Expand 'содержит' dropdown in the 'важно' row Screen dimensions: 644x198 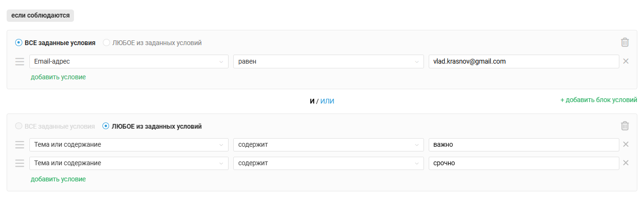pyautogui.click(x=328, y=144)
